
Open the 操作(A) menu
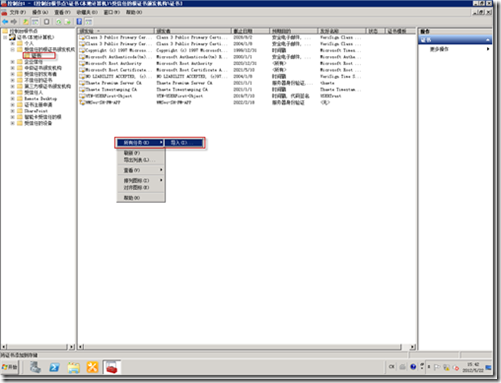[x=40, y=12]
